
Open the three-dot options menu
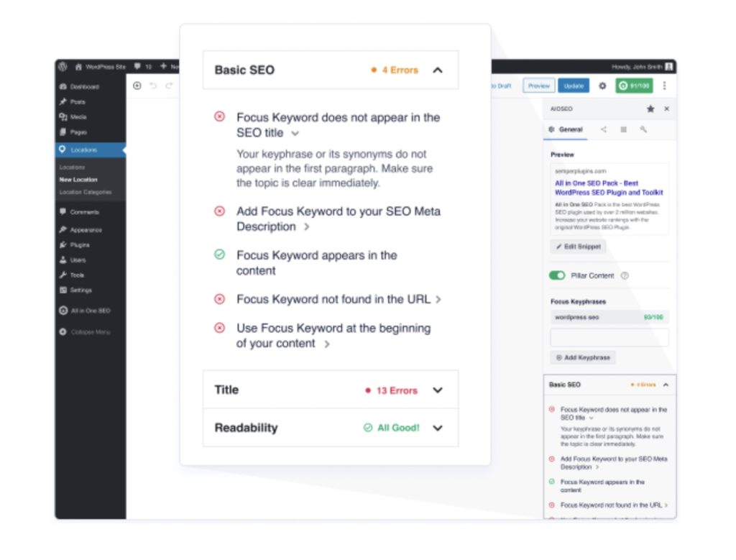(x=664, y=86)
